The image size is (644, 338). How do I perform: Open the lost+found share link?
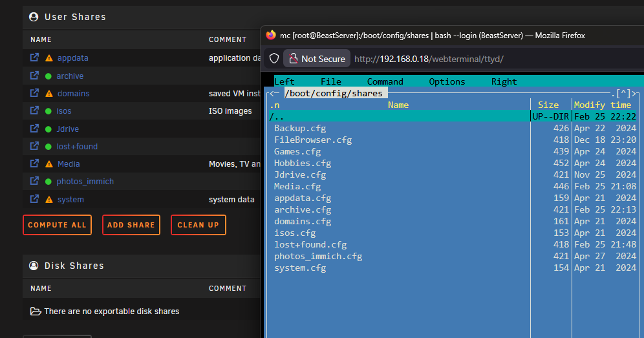pos(77,147)
